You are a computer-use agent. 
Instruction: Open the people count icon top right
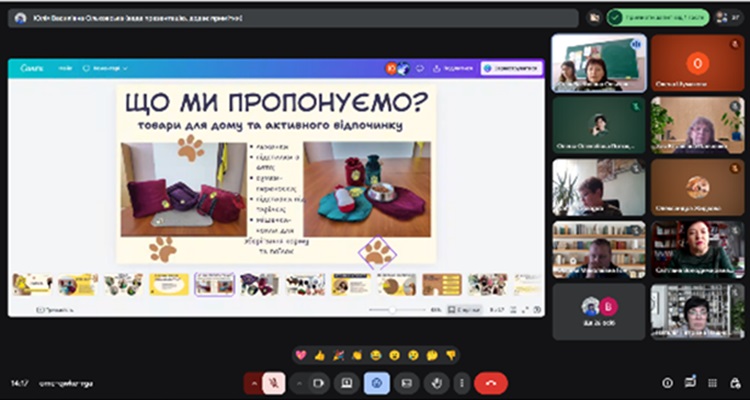pyautogui.click(x=734, y=17)
